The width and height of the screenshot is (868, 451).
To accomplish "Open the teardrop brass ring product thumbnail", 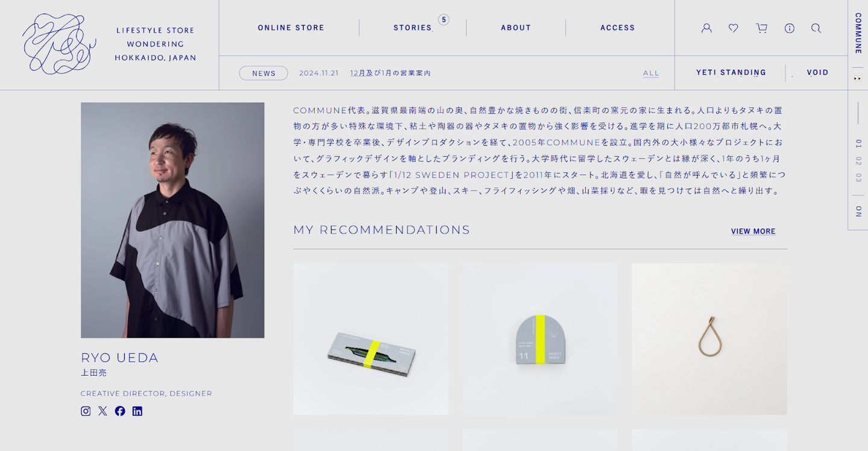I will tap(709, 339).
